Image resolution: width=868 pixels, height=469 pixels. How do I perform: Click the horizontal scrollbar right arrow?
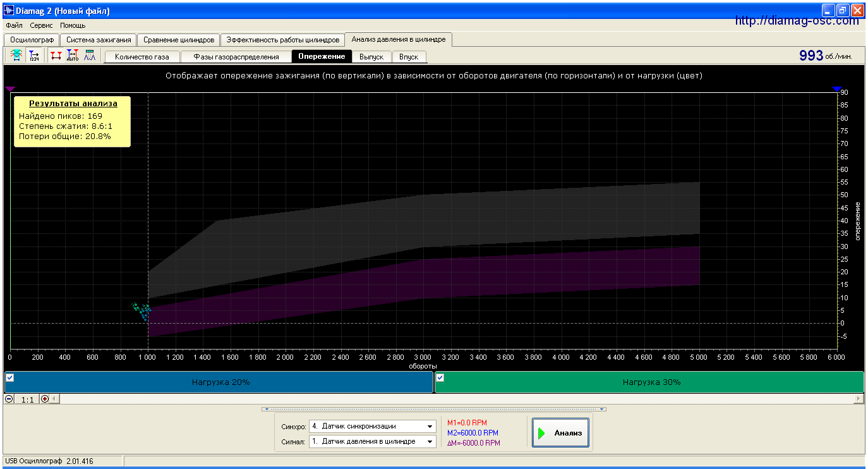(x=859, y=399)
